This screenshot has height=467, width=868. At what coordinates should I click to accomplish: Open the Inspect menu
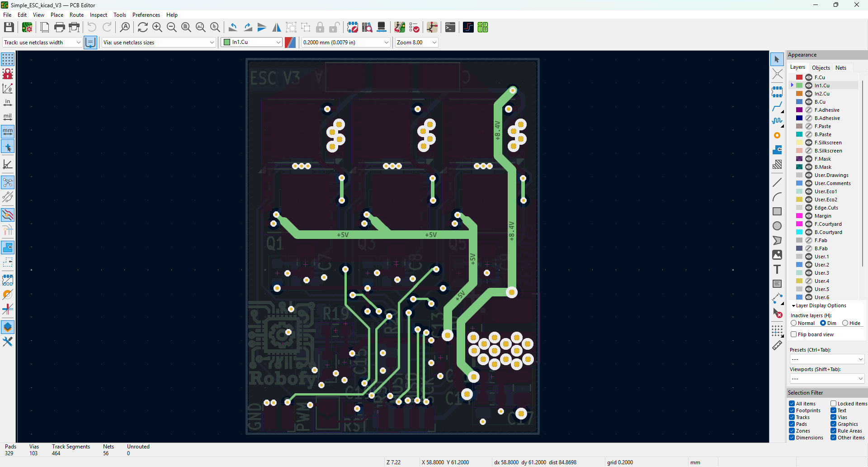click(99, 15)
